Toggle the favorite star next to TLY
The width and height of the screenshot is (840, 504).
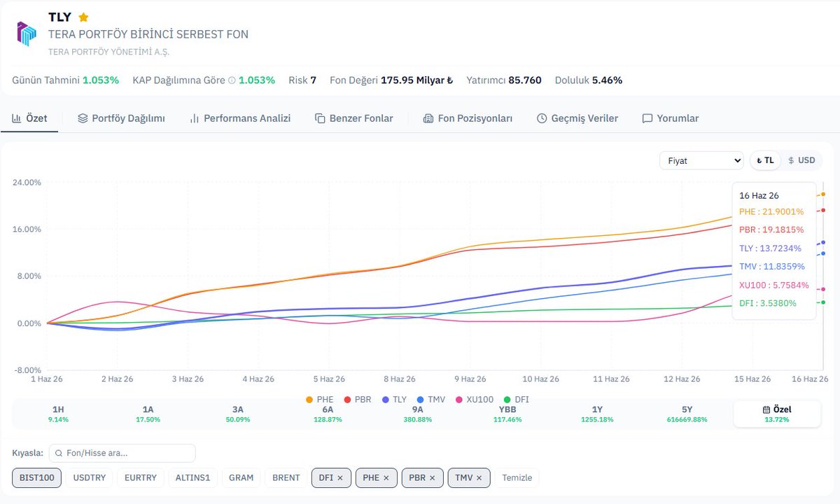point(83,17)
